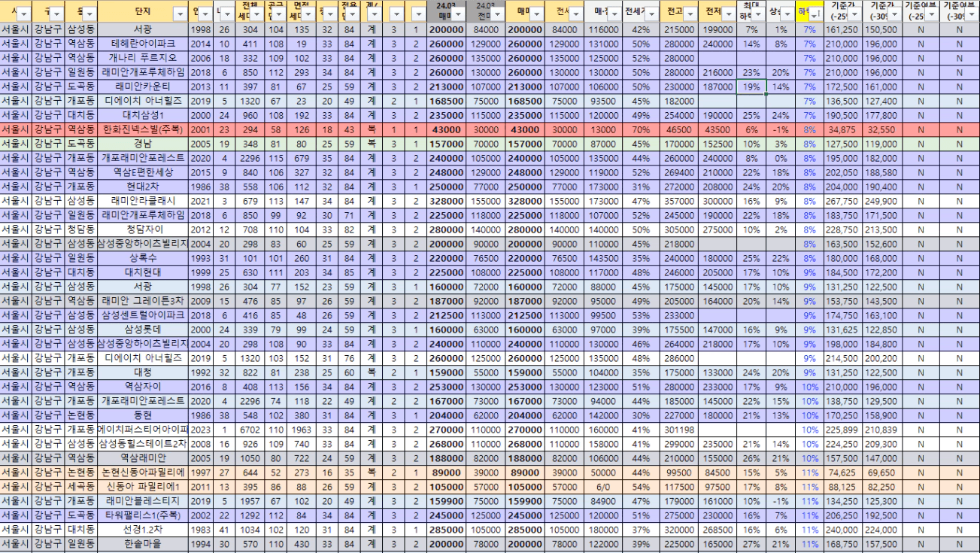Select the 세곡동 neighborhood cell

(80, 487)
